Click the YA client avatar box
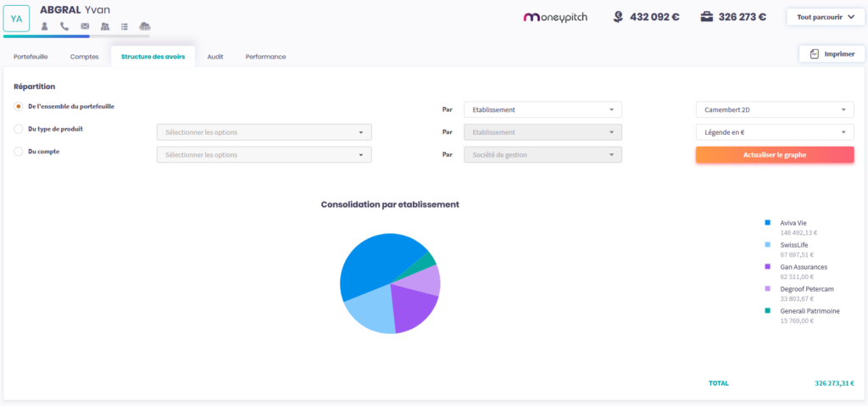Image resolution: width=868 pixels, height=406 pixels. click(17, 18)
